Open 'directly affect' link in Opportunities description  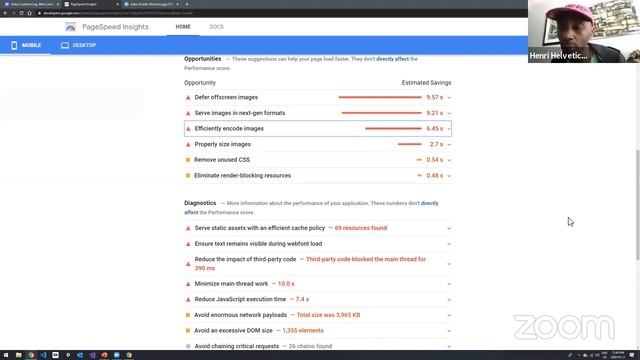pyautogui.click(x=392, y=59)
